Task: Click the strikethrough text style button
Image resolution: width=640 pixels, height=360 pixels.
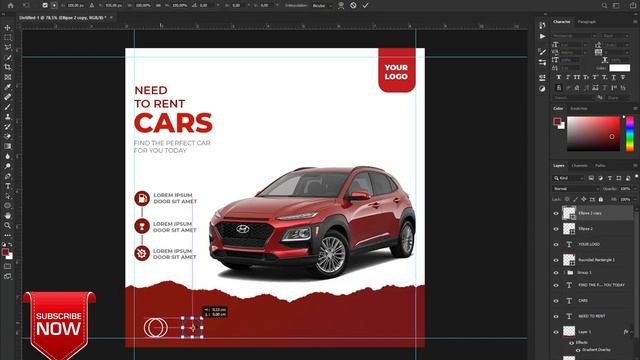Action: coord(623,77)
